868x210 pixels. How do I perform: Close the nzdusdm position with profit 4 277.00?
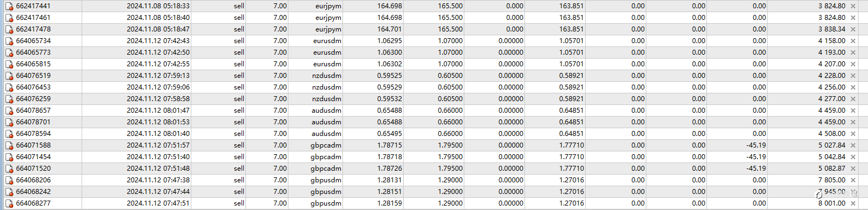(853, 99)
